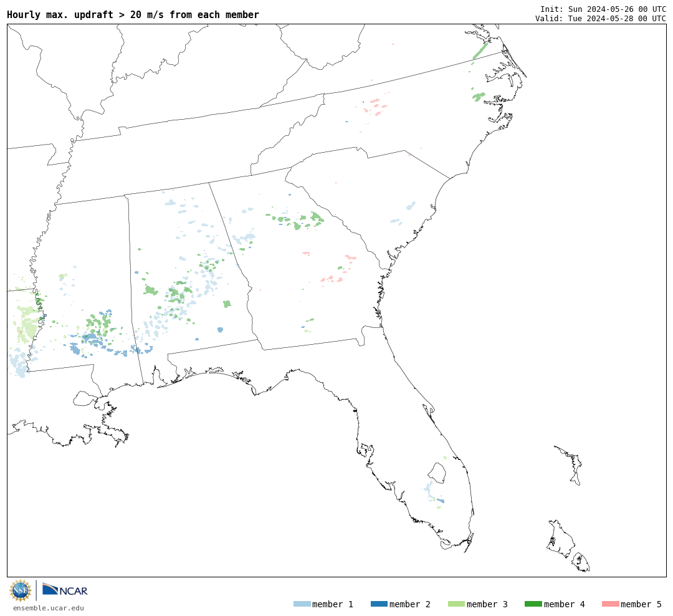Select the 'member 1' legend label
Viewport: 673px width, 616px height.
coord(333,604)
